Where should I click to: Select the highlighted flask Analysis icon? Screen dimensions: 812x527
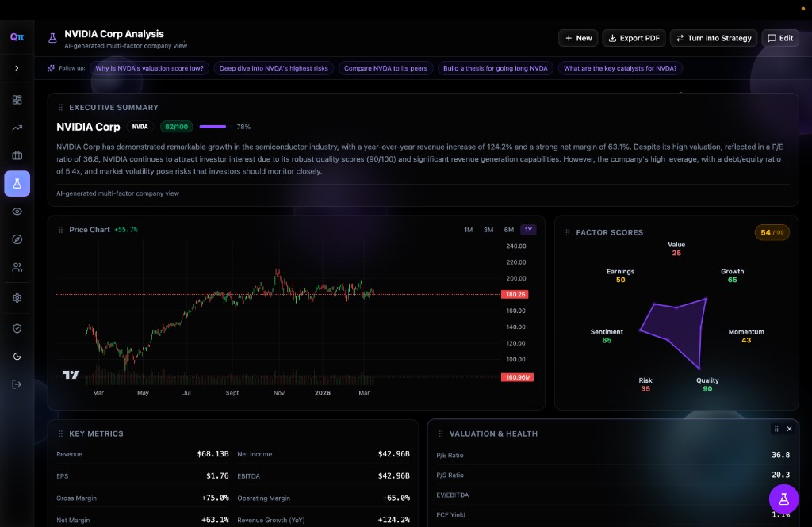click(x=17, y=183)
